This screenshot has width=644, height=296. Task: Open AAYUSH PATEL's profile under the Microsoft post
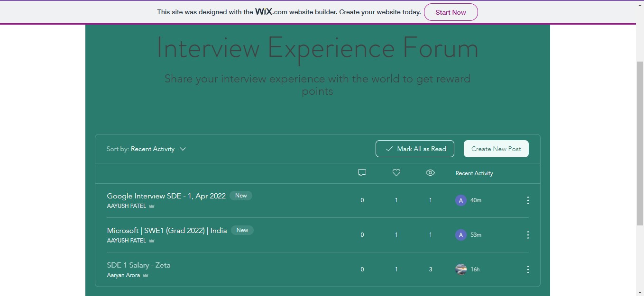[x=127, y=241]
